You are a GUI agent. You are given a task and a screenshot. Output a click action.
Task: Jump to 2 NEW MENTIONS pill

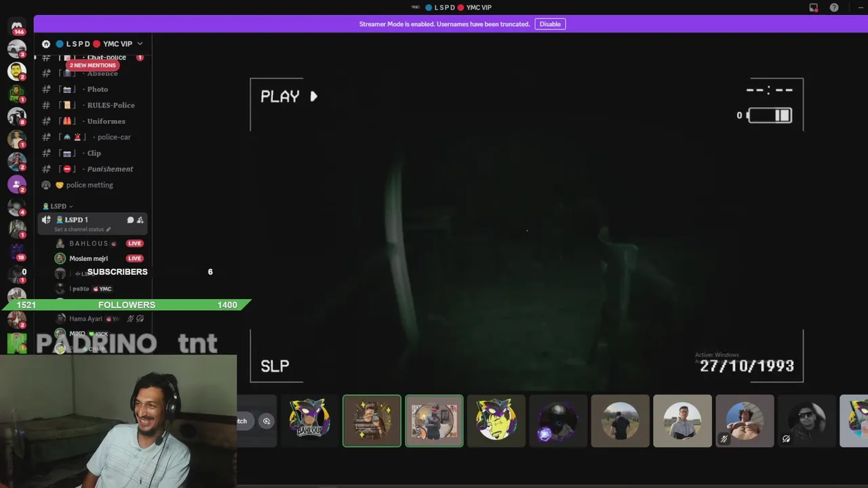point(93,65)
